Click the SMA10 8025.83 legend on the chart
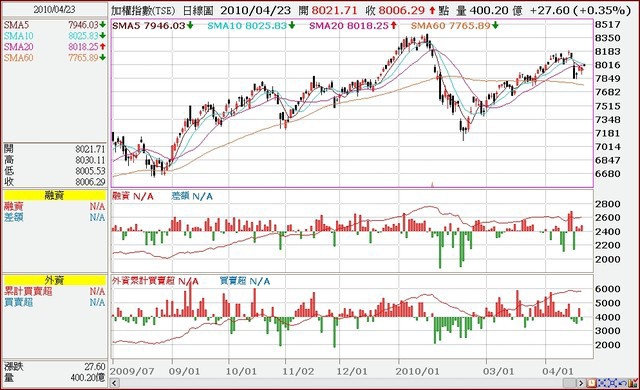Screen dimensions: 640x390 pos(251,26)
